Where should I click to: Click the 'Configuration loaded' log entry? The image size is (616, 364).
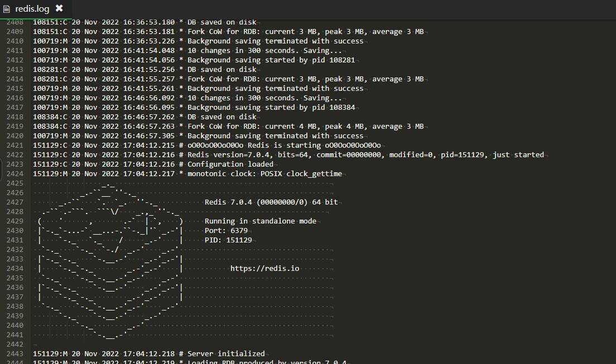click(230, 164)
